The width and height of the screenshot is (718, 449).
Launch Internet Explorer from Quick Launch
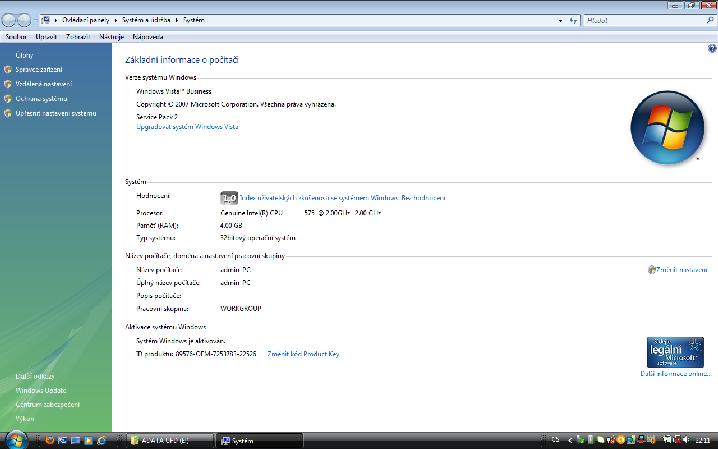click(101, 440)
